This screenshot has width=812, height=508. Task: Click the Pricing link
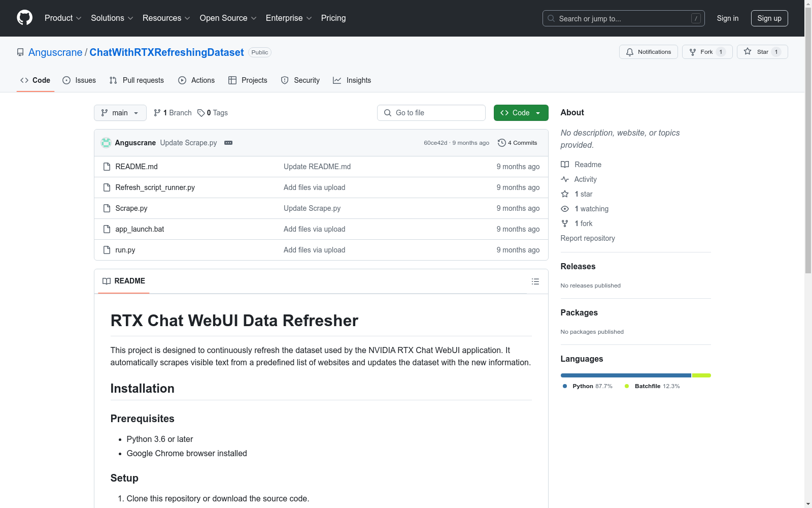tap(333, 18)
